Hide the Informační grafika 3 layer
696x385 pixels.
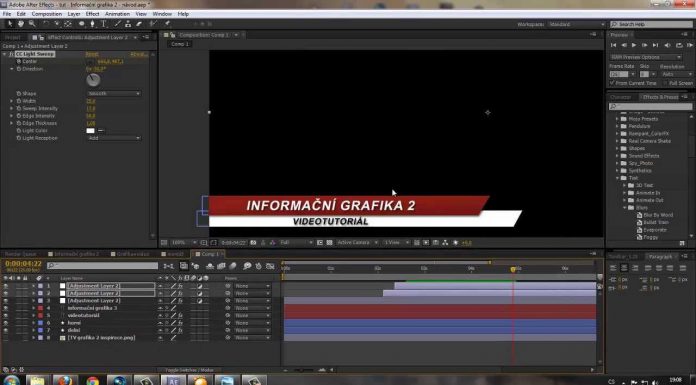point(5,308)
